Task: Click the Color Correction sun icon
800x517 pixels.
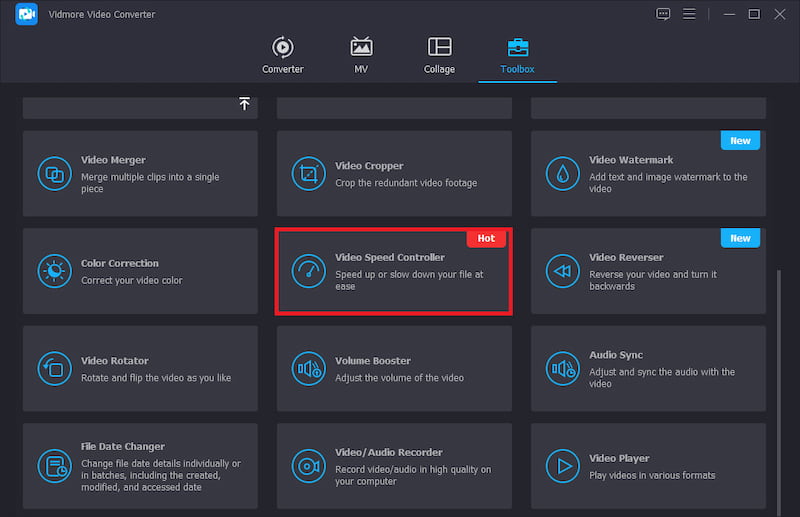Action: coord(55,271)
